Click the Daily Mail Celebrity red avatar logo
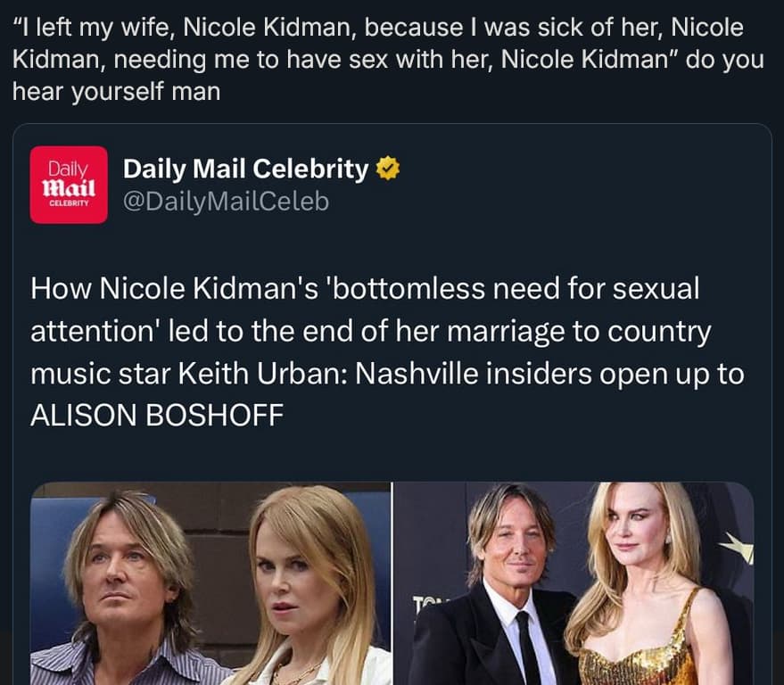Viewport: 784px width, 685px height. click(69, 184)
